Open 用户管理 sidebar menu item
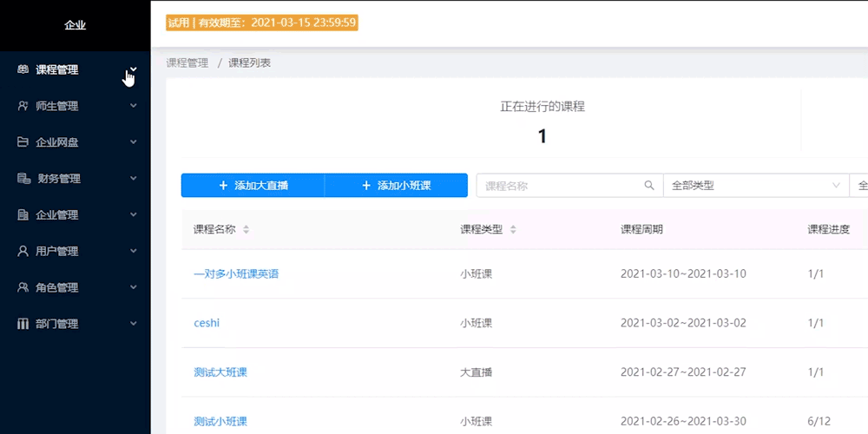Image resolution: width=868 pixels, height=434 pixels. (76, 252)
